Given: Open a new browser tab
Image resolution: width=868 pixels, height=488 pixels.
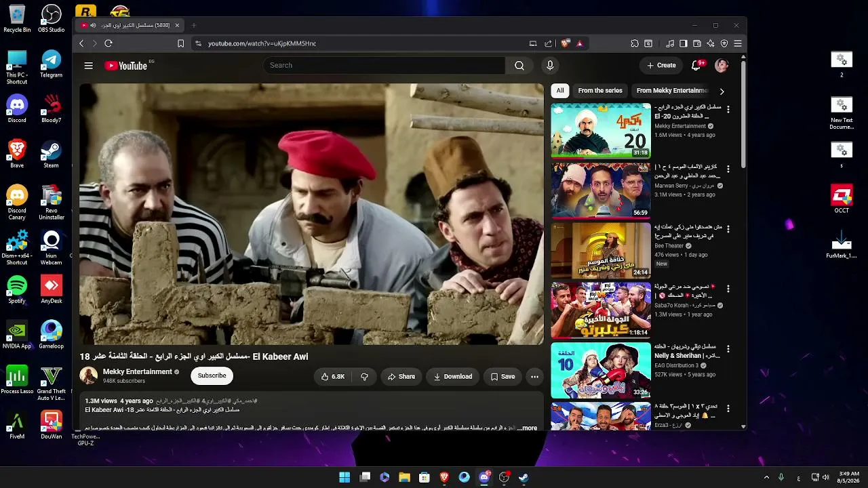Looking at the screenshot, I should pos(193,26).
